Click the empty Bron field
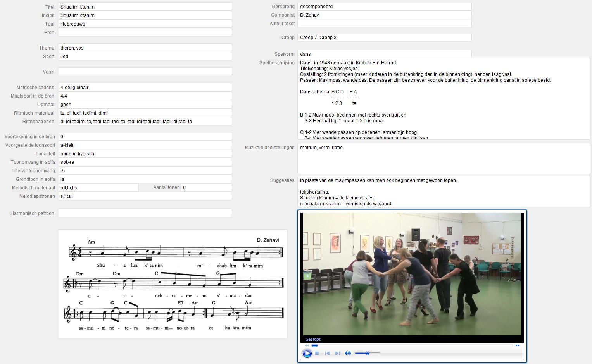 [145, 33]
